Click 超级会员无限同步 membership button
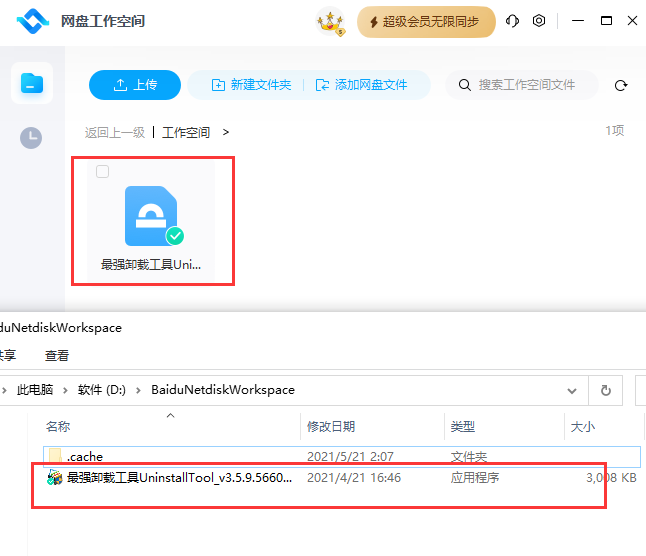 pyautogui.click(x=426, y=22)
